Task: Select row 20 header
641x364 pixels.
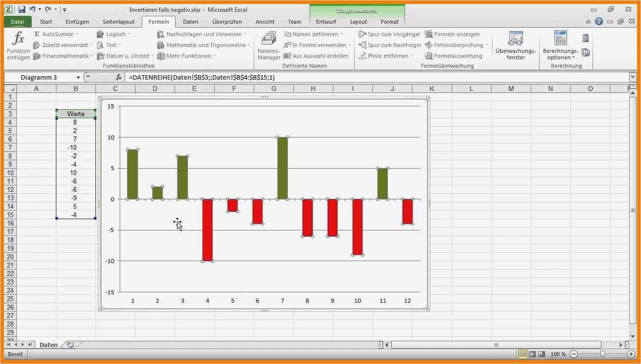Action: pyautogui.click(x=10, y=257)
